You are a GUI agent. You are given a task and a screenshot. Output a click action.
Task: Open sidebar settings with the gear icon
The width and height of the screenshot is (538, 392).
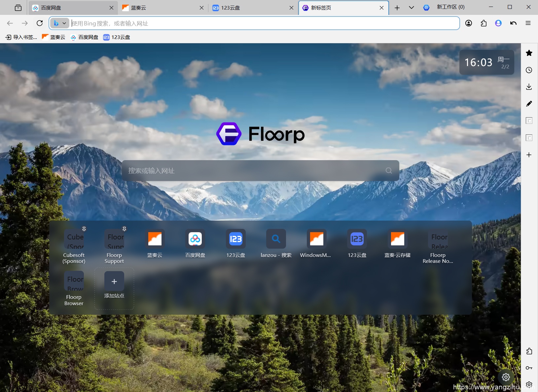click(529, 384)
